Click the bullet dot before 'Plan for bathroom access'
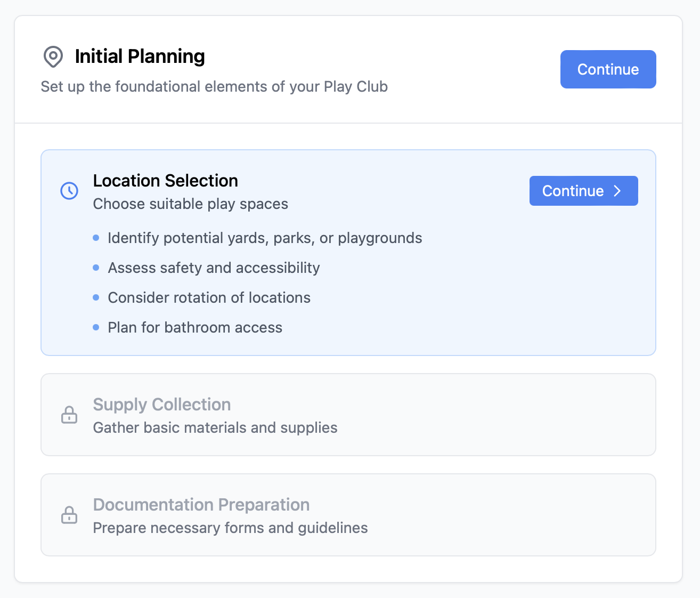The width and height of the screenshot is (700, 598). pos(96,327)
